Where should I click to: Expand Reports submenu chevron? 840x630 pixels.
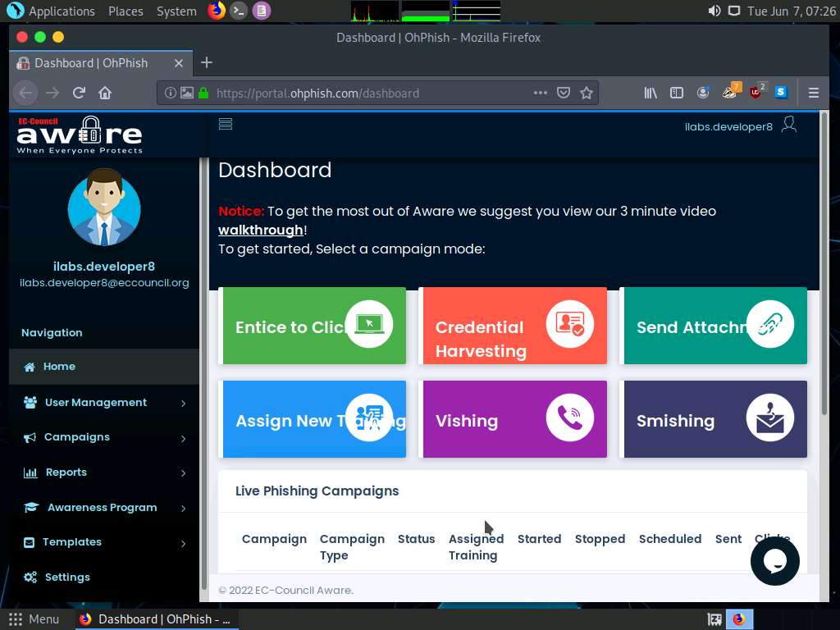pos(183,473)
